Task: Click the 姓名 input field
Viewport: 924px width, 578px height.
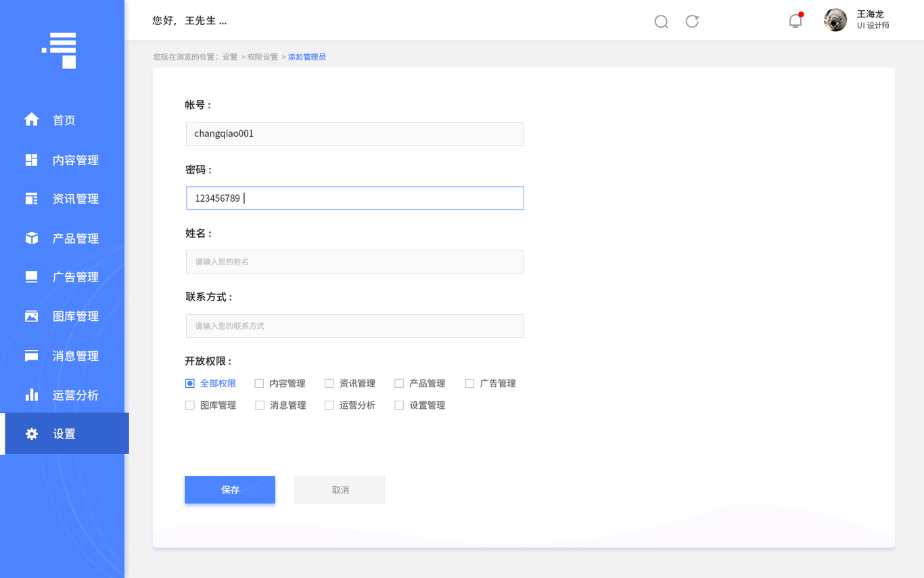Action: pyautogui.click(x=355, y=261)
